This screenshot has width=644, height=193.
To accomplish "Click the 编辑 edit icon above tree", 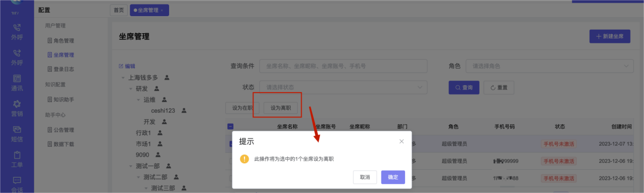I will 121,66.
